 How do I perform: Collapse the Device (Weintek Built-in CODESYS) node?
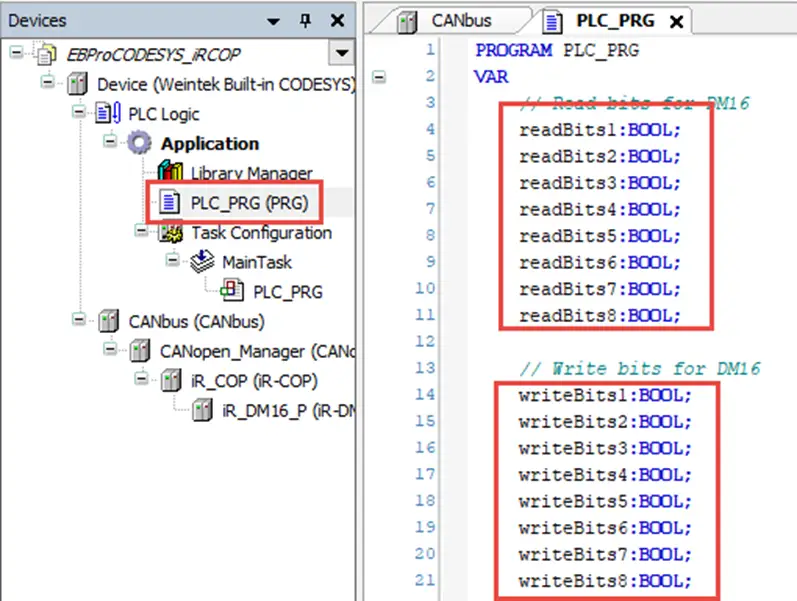tap(48, 81)
